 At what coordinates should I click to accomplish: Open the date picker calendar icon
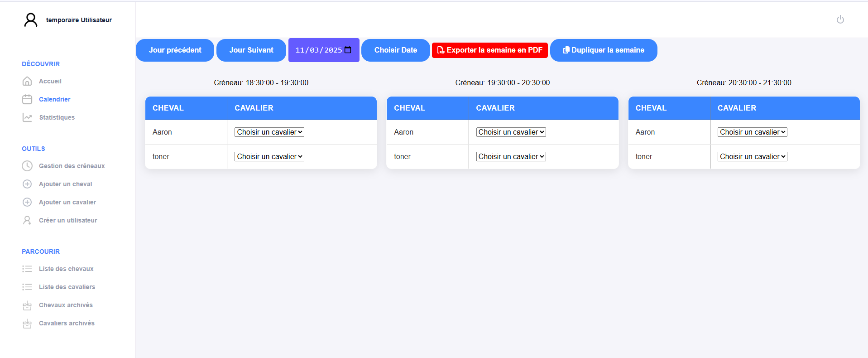[x=348, y=50]
